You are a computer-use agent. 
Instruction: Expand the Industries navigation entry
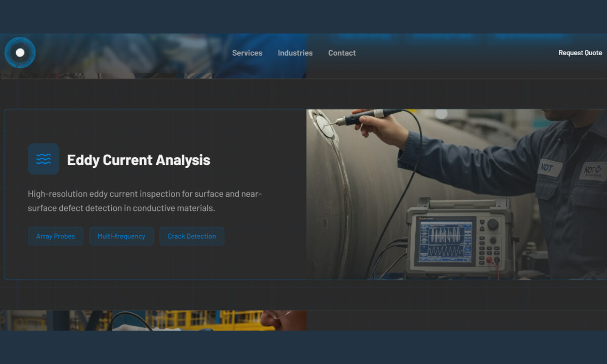[x=295, y=53]
